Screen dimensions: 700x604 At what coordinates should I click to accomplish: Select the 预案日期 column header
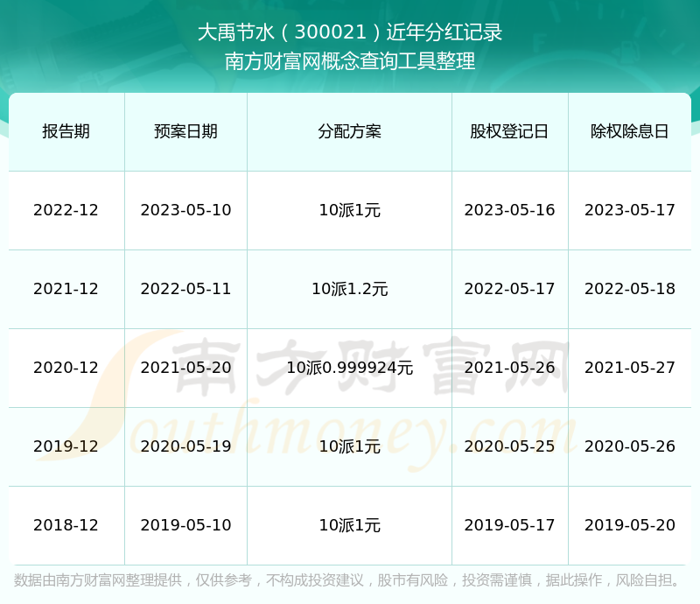[185, 131]
